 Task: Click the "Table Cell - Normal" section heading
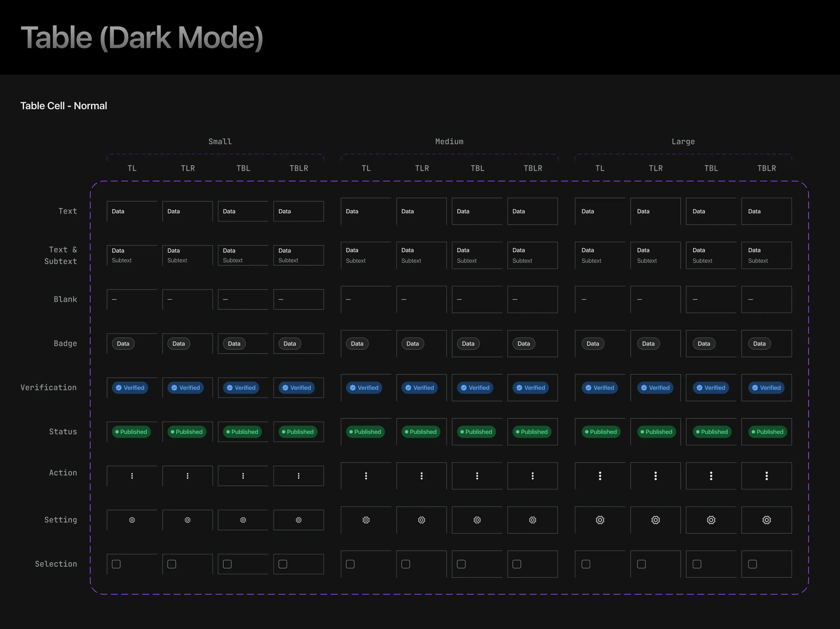tap(64, 106)
